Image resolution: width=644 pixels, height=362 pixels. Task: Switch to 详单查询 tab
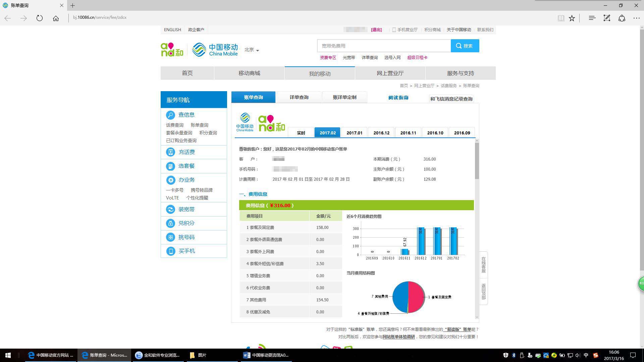299,97
